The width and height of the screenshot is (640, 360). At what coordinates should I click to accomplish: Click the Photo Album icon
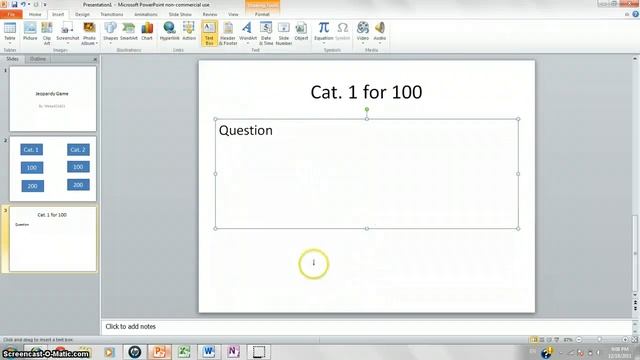point(89,28)
